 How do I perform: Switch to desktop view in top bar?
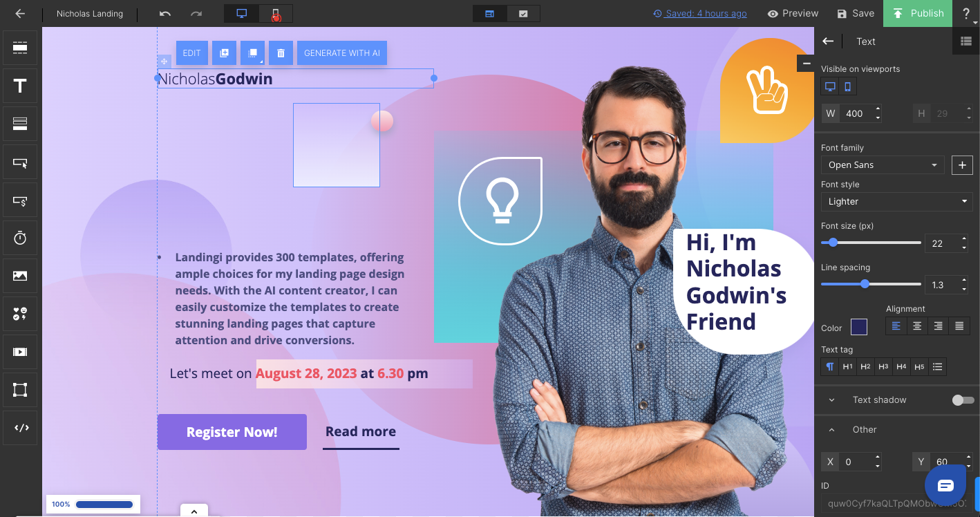pyautogui.click(x=242, y=14)
